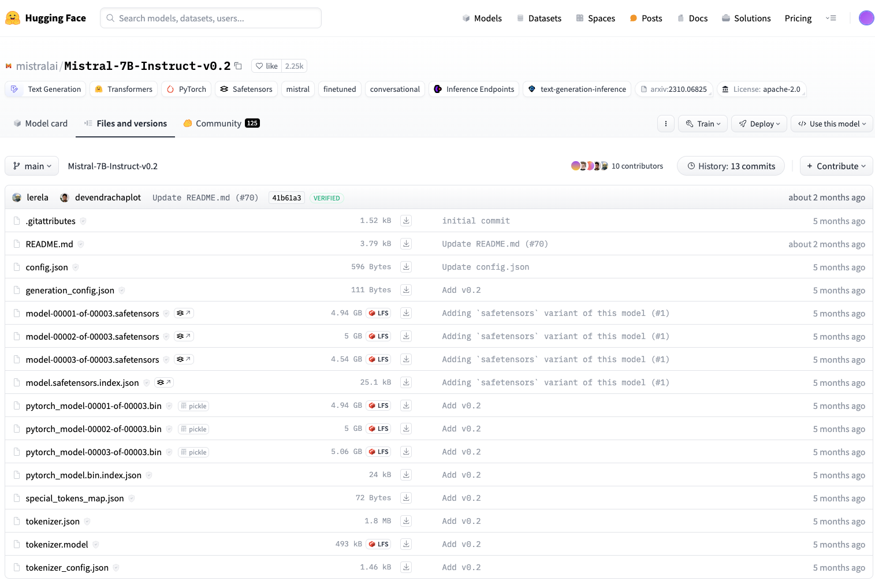Click the Text Generation tag

click(46, 89)
